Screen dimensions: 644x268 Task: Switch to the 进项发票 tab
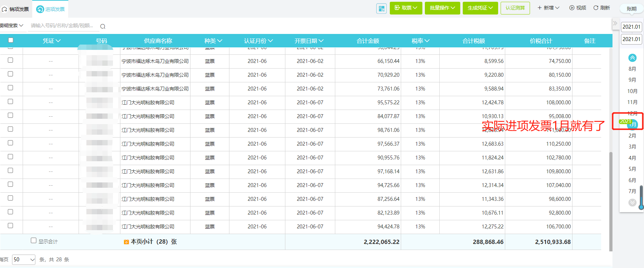[x=51, y=9]
